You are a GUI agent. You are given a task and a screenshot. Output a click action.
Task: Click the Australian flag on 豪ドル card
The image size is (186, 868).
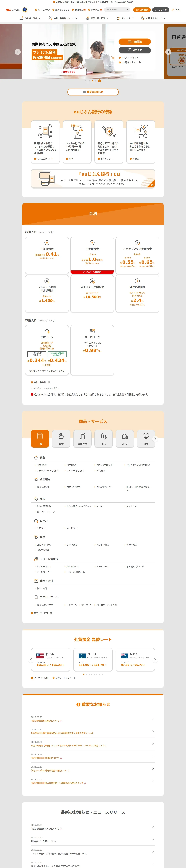[x=125, y=656]
